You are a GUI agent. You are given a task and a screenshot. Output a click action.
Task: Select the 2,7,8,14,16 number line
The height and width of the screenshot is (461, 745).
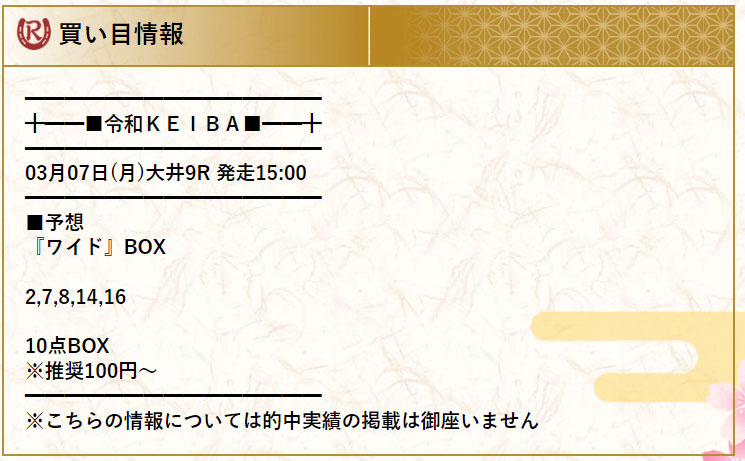click(x=76, y=297)
